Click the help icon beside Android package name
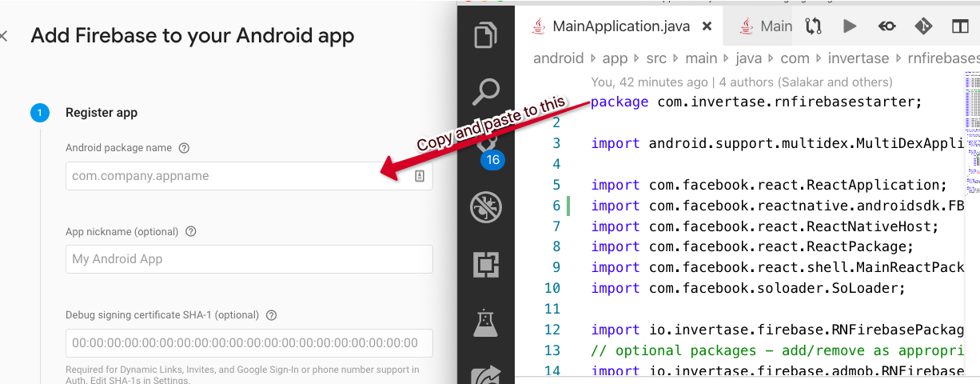This screenshot has height=384, width=980. click(x=185, y=148)
